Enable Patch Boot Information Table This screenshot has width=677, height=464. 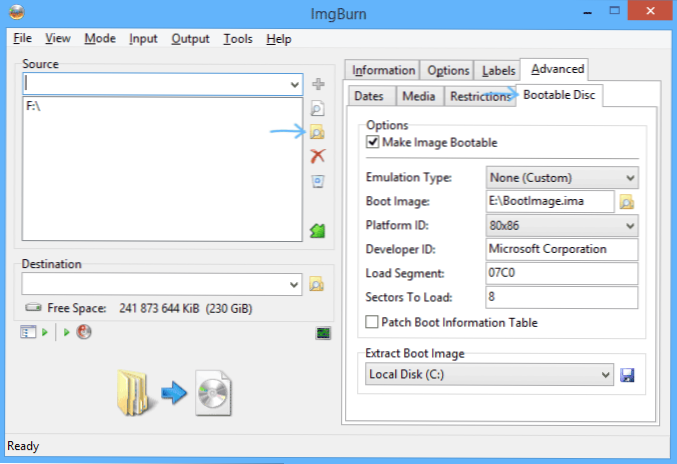(x=372, y=322)
